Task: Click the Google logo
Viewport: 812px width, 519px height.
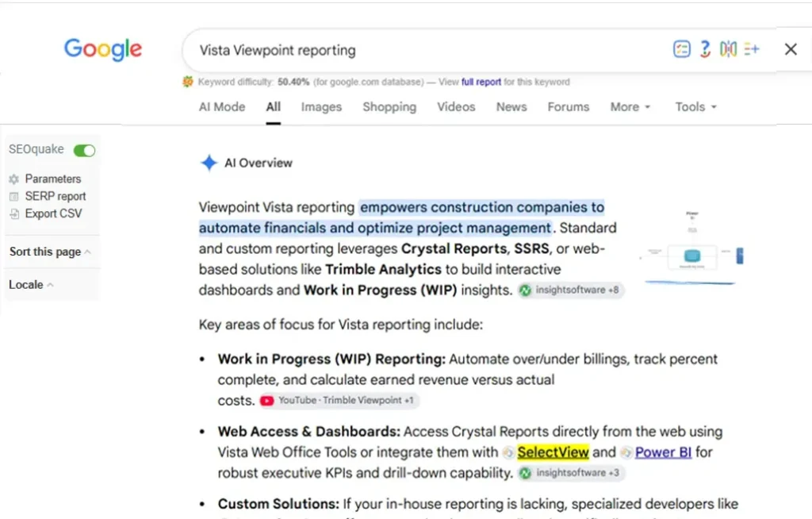Action: tap(102, 49)
